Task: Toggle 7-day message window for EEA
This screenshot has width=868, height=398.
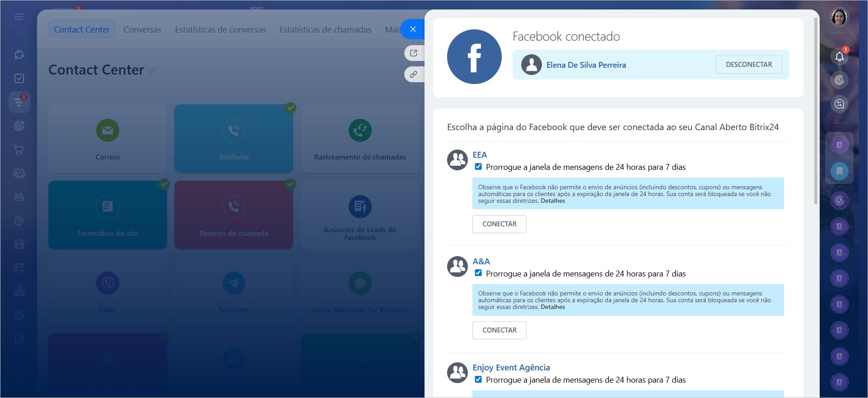Action: pyautogui.click(x=478, y=167)
